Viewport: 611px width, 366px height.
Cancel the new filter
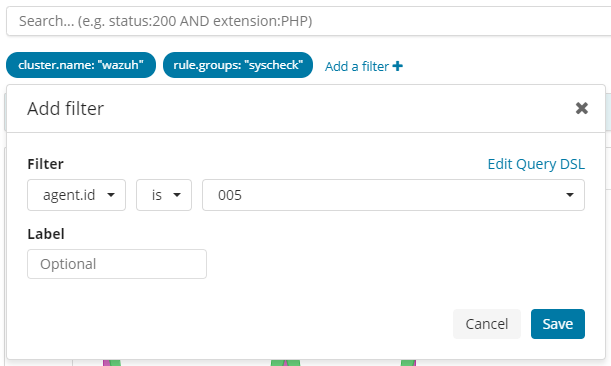(487, 324)
